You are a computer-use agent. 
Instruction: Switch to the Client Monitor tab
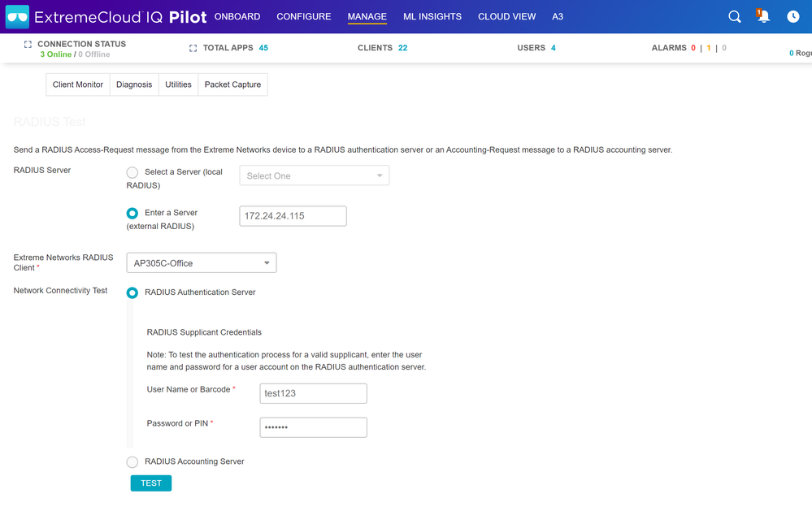(x=78, y=84)
